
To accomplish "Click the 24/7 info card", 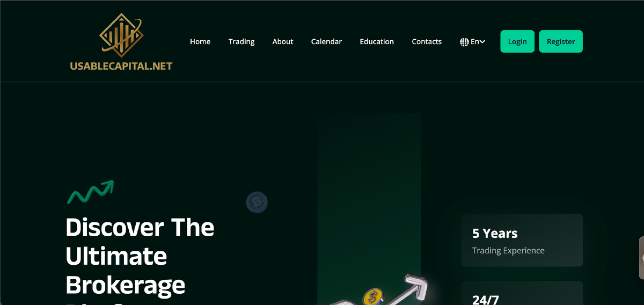I will 522,293.
